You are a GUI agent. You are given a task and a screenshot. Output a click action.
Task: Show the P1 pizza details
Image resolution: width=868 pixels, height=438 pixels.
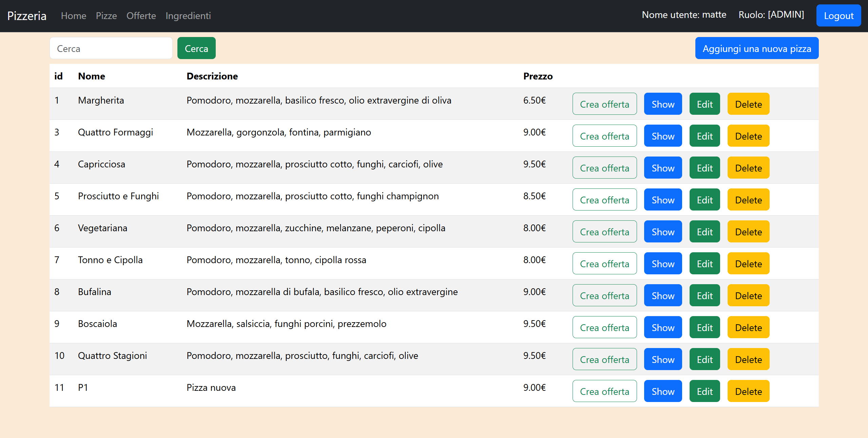coord(662,391)
